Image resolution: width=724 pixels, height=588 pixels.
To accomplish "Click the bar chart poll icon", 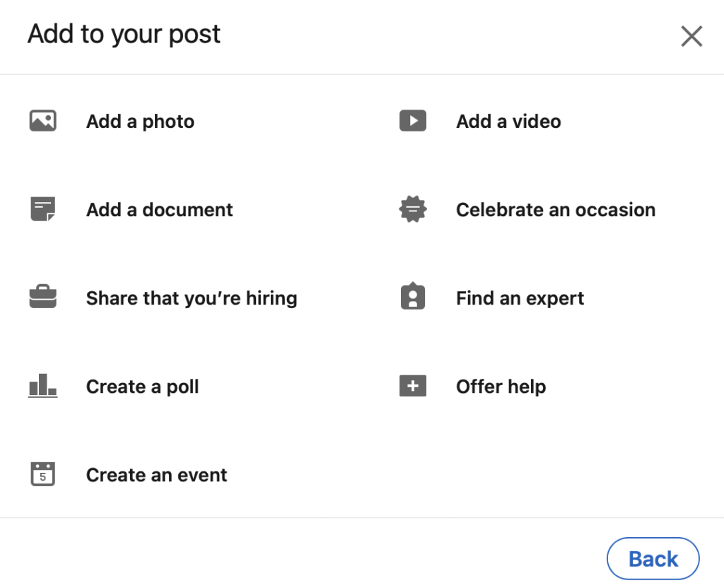I will pyautogui.click(x=42, y=386).
